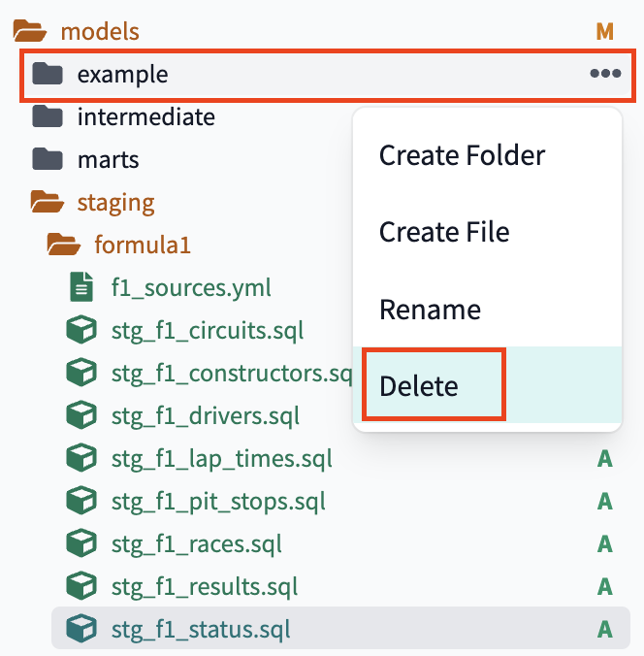Open stg_f1_lap_times.sql file

[x=221, y=459]
